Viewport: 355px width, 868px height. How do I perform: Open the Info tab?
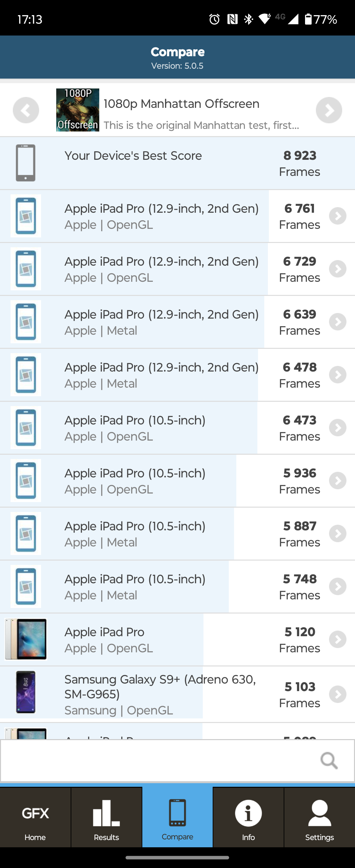248,817
